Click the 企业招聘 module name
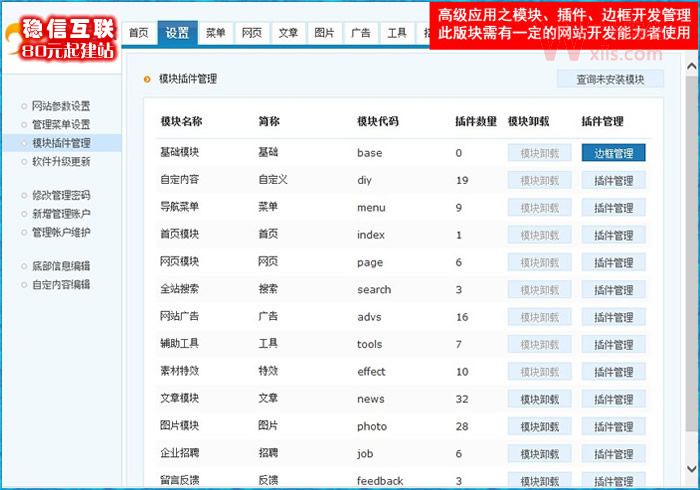700x490 pixels. pos(179,453)
